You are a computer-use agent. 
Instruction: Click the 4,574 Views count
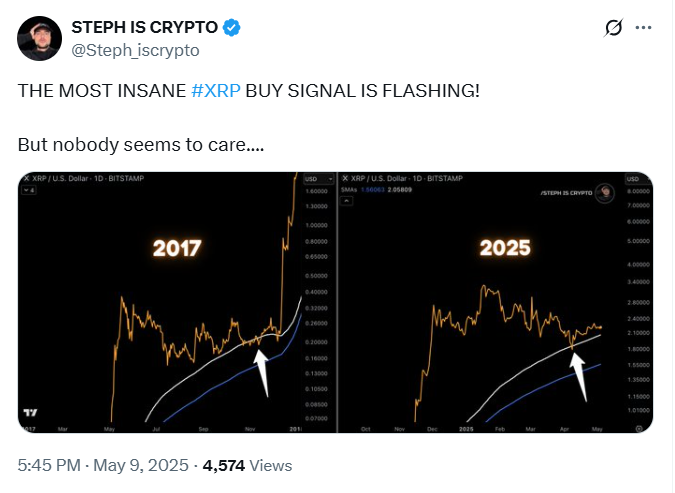(248, 465)
